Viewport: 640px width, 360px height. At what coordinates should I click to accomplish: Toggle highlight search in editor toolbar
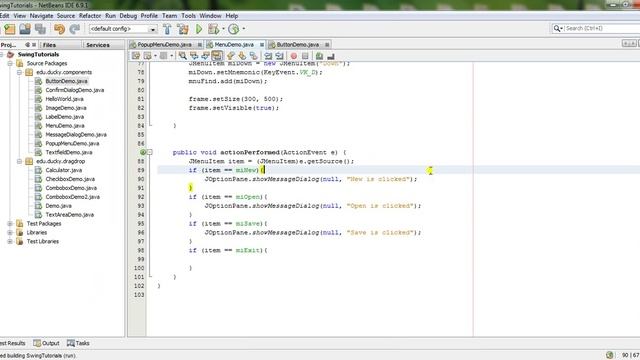[x=217, y=56]
